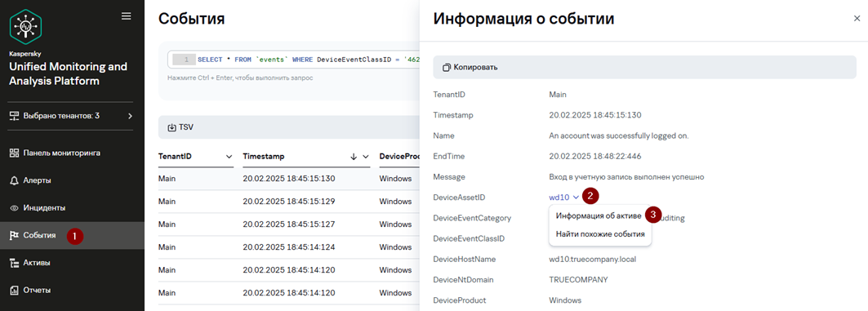The image size is (868, 311).
Task: Click DeviceHostName value wd10.truecompany.local
Action: (593, 259)
